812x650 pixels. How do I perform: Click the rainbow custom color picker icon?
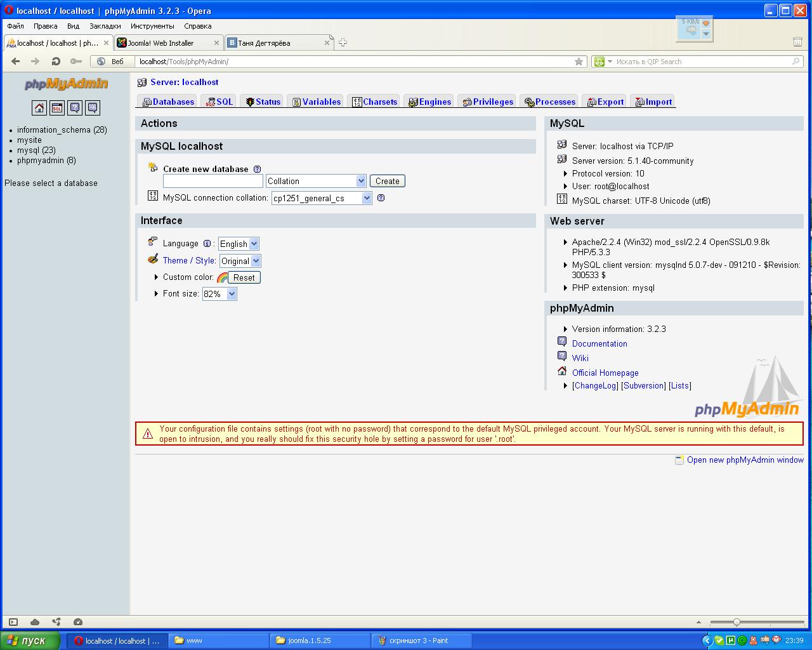(x=222, y=277)
